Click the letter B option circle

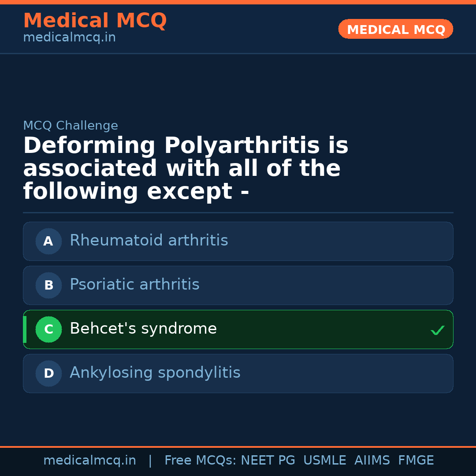48,285
